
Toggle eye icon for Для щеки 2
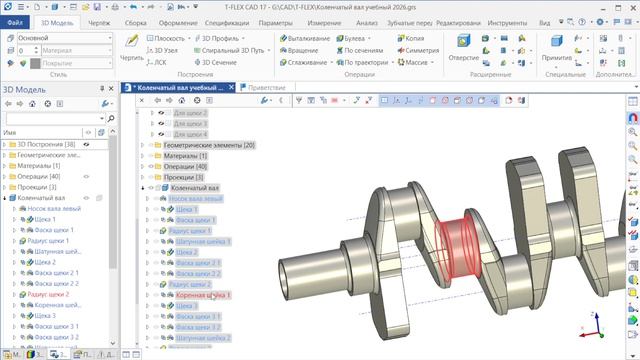161,113
